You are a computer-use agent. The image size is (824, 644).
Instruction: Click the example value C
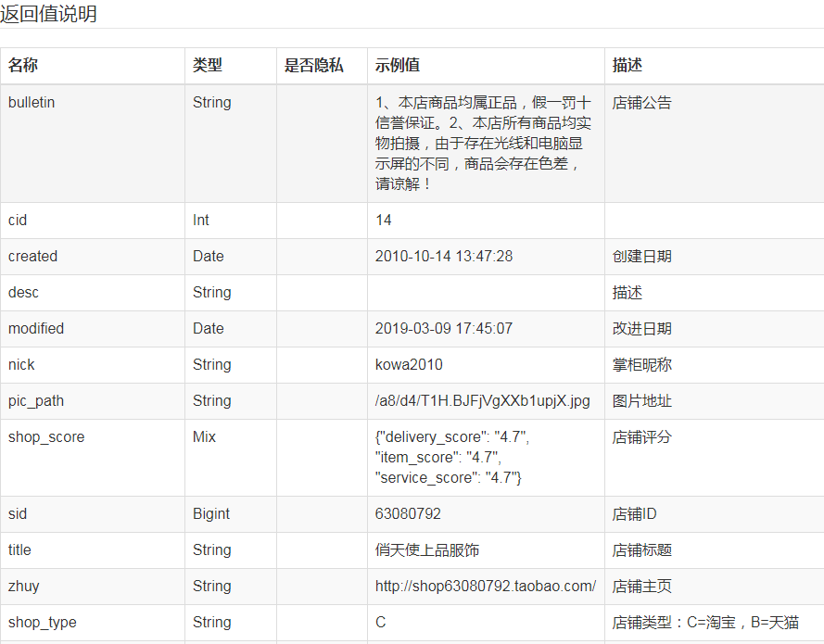[380, 623]
